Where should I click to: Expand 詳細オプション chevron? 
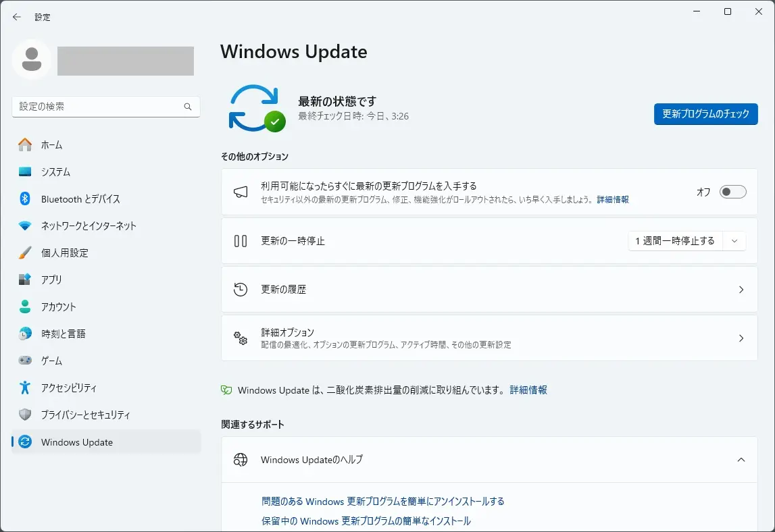click(741, 338)
